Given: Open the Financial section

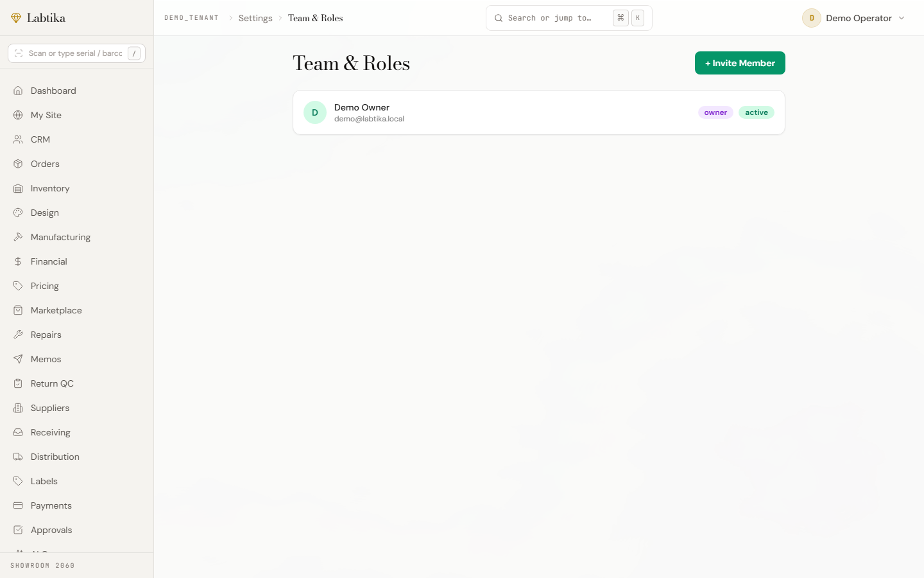Looking at the screenshot, I should [77, 261].
